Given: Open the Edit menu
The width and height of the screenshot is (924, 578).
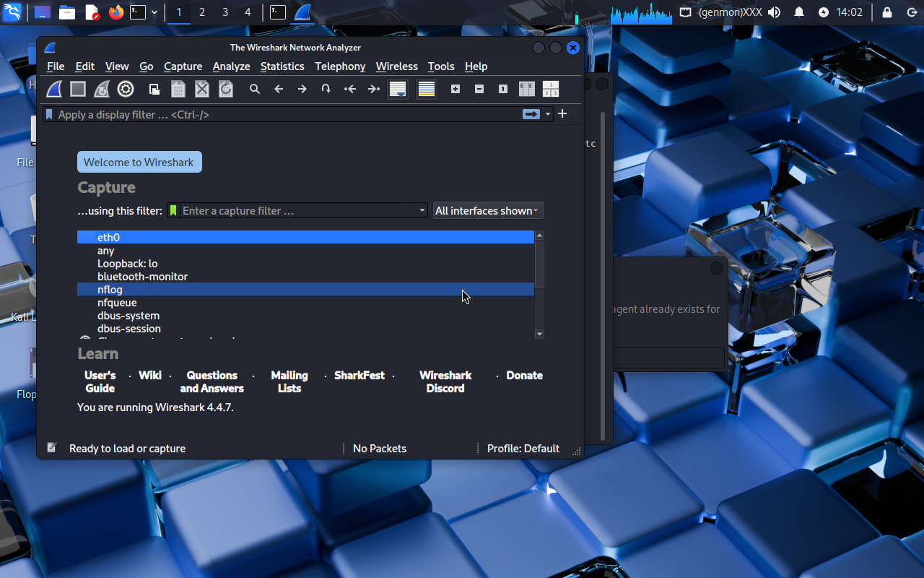Looking at the screenshot, I should point(85,66).
